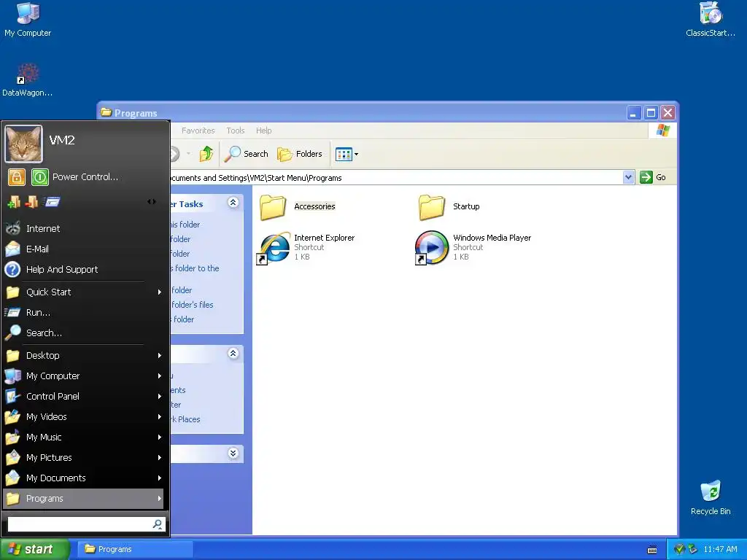Image resolution: width=747 pixels, height=560 pixels.
Task: Click the Start button
Action: click(34, 550)
